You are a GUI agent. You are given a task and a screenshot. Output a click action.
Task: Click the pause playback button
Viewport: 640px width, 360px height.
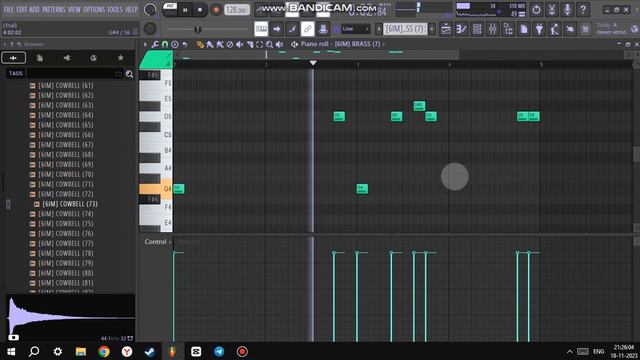point(185,10)
